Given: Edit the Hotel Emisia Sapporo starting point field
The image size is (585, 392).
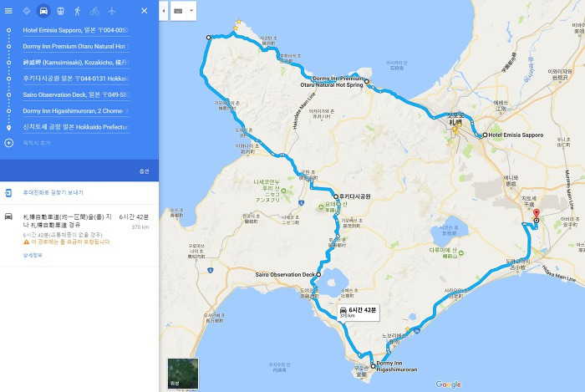Looking at the screenshot, I should click(76, 30).
